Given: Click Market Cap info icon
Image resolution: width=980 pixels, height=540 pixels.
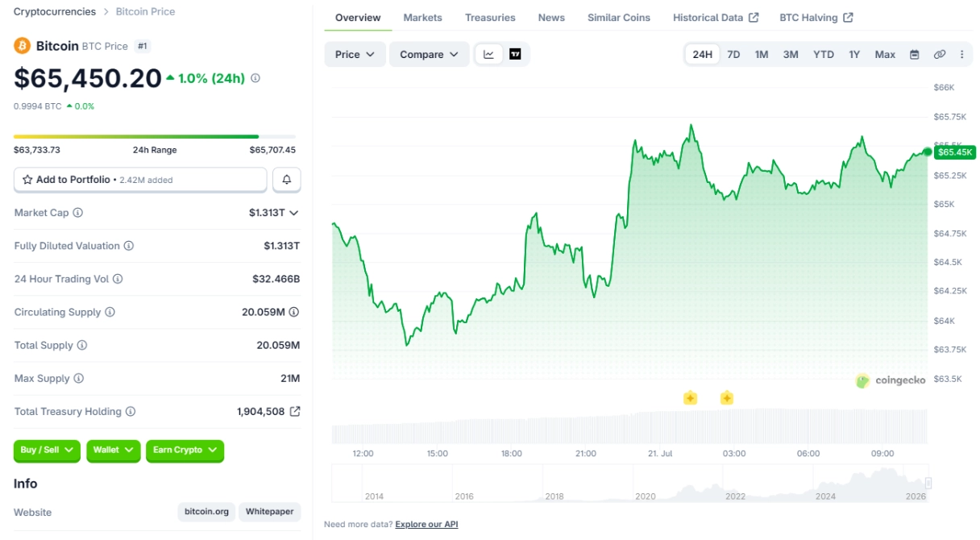Looking at the screenshot, I should click(78, 213).
